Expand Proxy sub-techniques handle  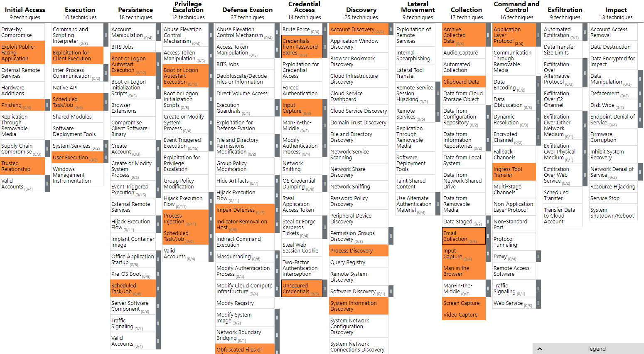pos(538,256)
